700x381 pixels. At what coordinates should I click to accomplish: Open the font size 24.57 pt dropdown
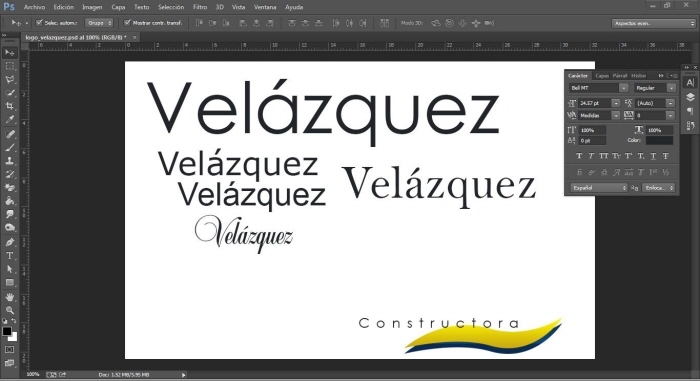[616, 103]
